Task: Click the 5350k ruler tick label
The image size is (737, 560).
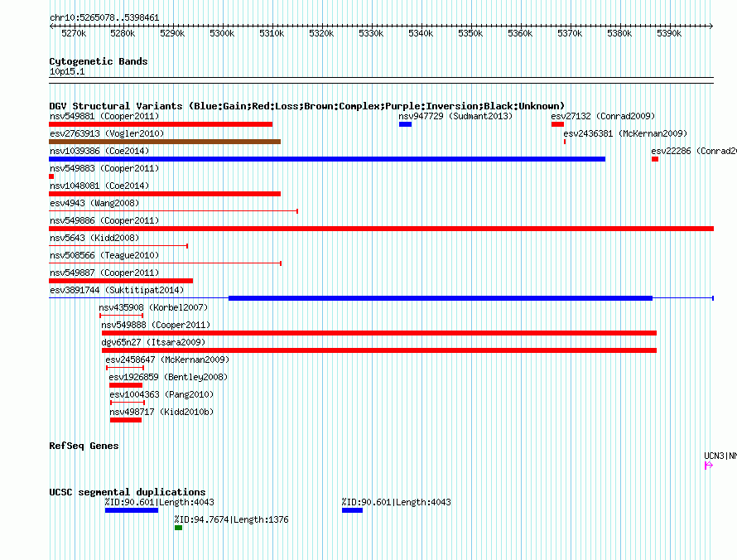Action: tap(470, 33)
